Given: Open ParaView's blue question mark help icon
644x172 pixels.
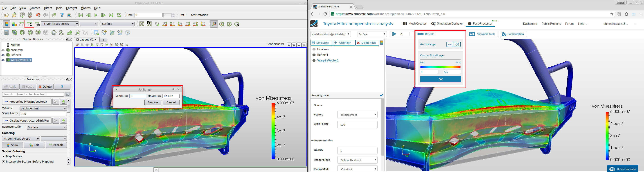Looking at the screenshot, I should click(x=62, y=15).
